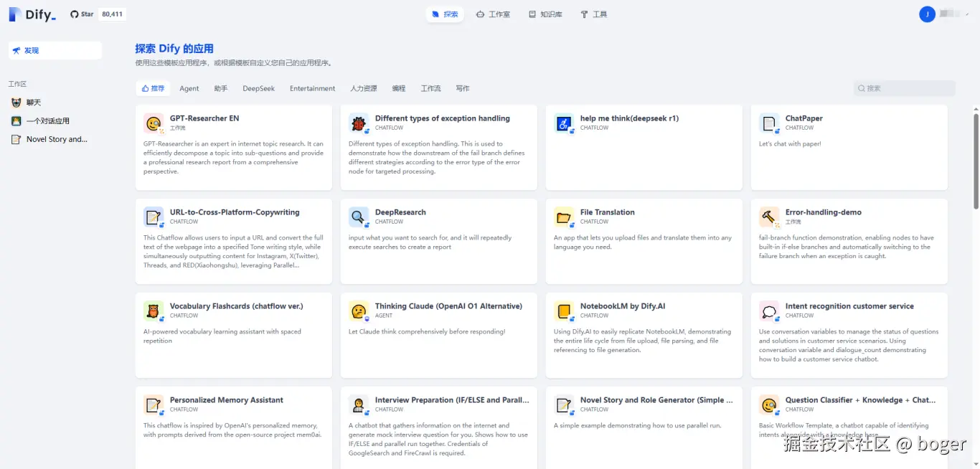Click the 聊天 app icon in the sidebar
980x469 pixels.
pos(17,103)
